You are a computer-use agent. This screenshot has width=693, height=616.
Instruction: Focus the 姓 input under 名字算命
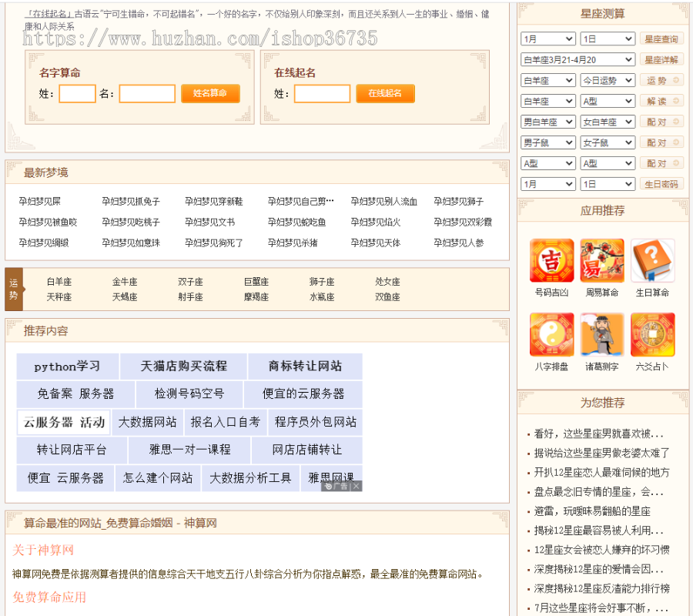(77, 94)
